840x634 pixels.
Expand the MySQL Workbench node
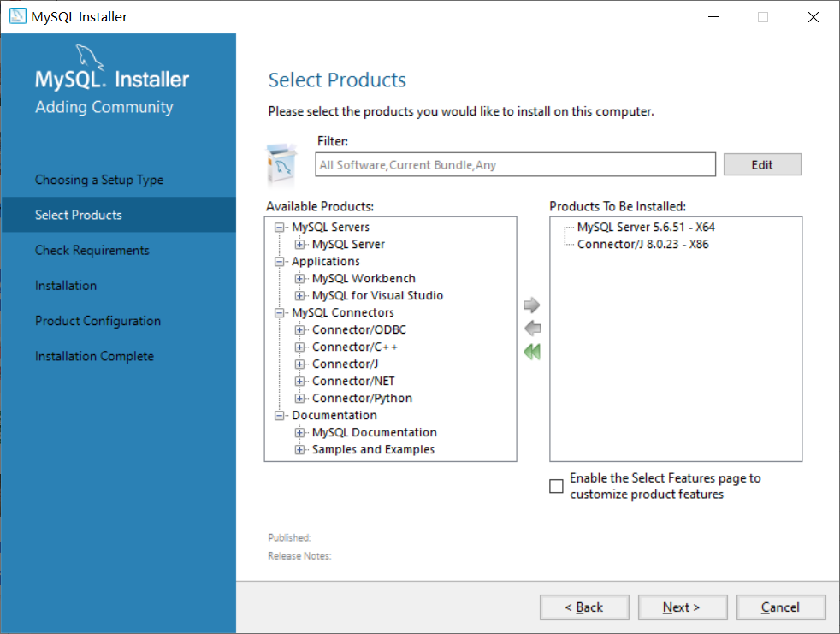pos(299,279)
